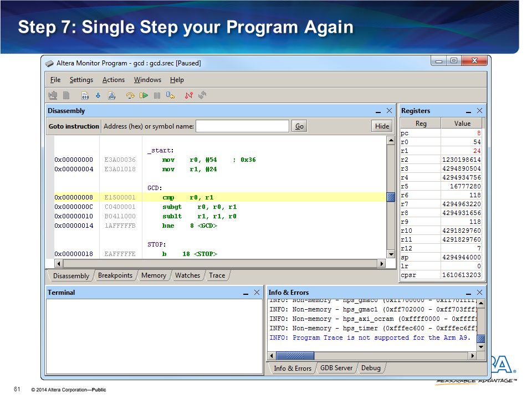Click the Go button
Image resolution: width=532 pixels, height=399 pixels.
click(299, 126)
